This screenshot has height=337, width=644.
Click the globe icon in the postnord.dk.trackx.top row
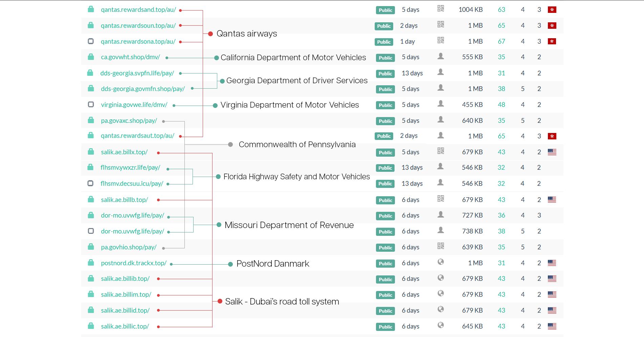[441, 262]
